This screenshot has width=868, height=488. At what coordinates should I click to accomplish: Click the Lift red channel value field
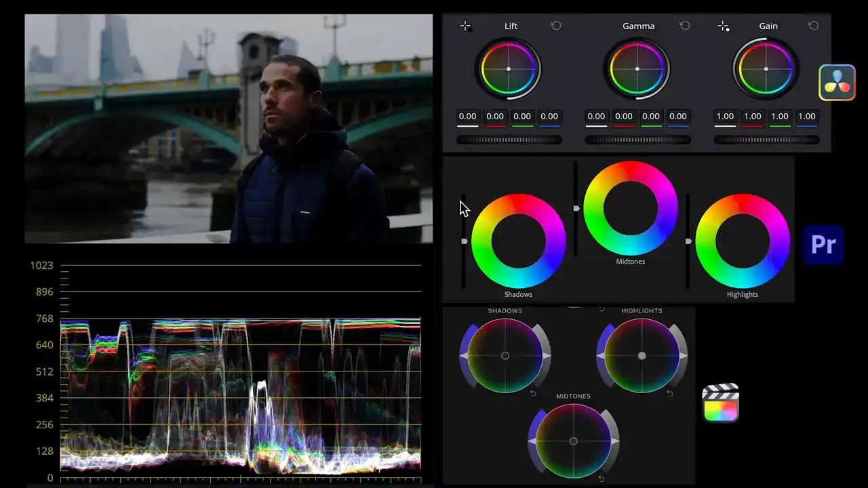click(x=495, y=117)
